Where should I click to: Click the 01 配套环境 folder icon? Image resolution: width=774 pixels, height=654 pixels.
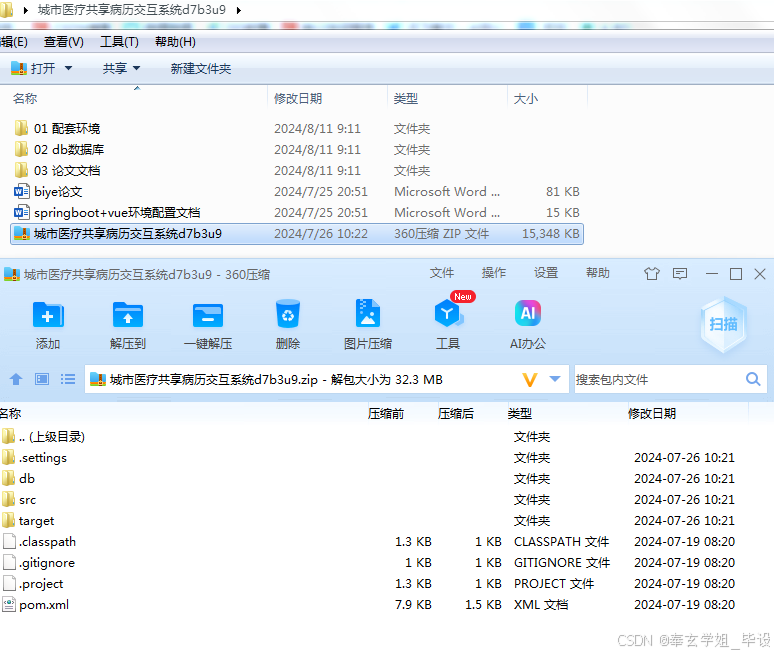pos(21,128)
